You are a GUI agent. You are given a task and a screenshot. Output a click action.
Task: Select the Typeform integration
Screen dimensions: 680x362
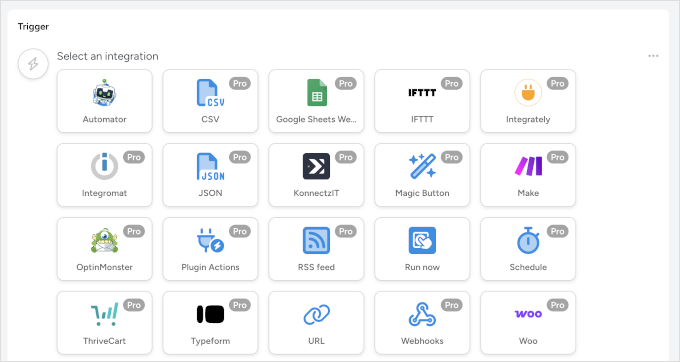point(210,323)
